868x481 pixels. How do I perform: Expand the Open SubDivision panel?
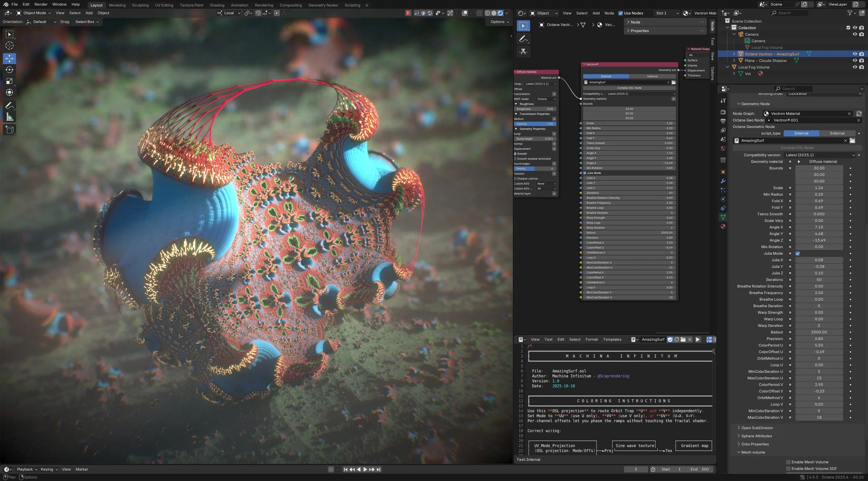point(757,428)
